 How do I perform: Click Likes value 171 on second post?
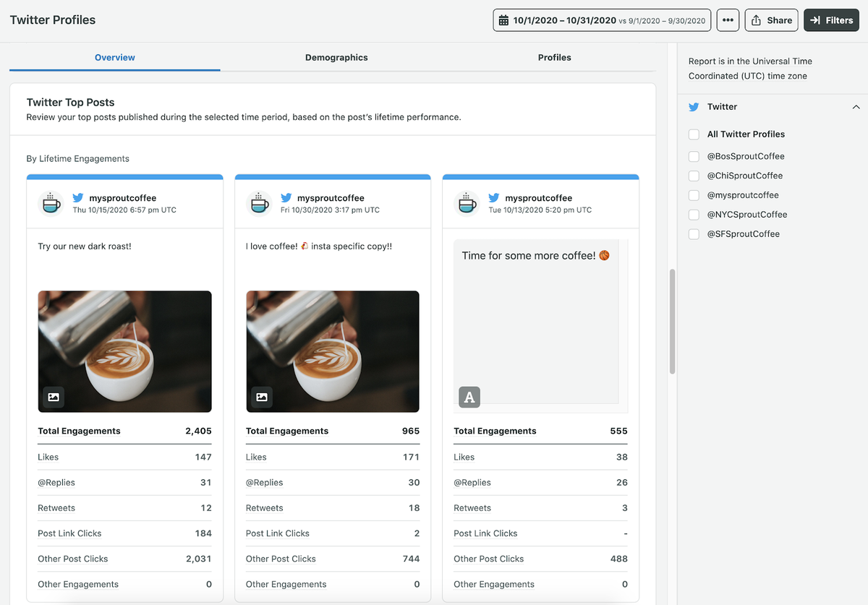click(x=412, y=457)
